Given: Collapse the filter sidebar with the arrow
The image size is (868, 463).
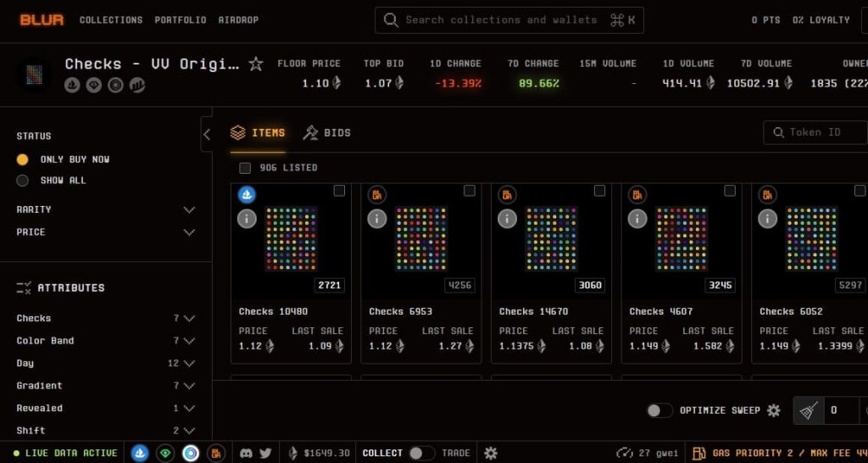Looking at the screenshot, I should [x=207, y=134].
